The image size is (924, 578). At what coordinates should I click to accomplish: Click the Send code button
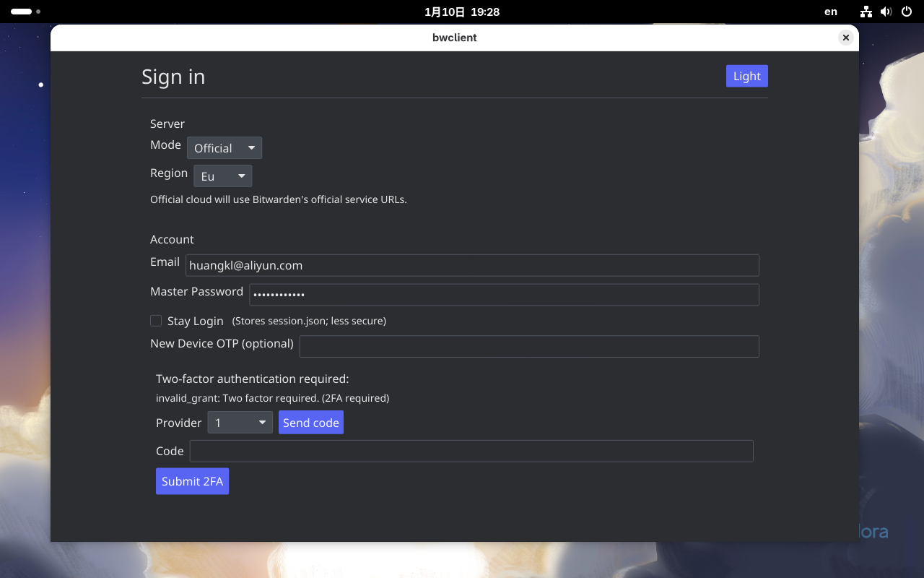pyautogui.click(x=311, y=422)
